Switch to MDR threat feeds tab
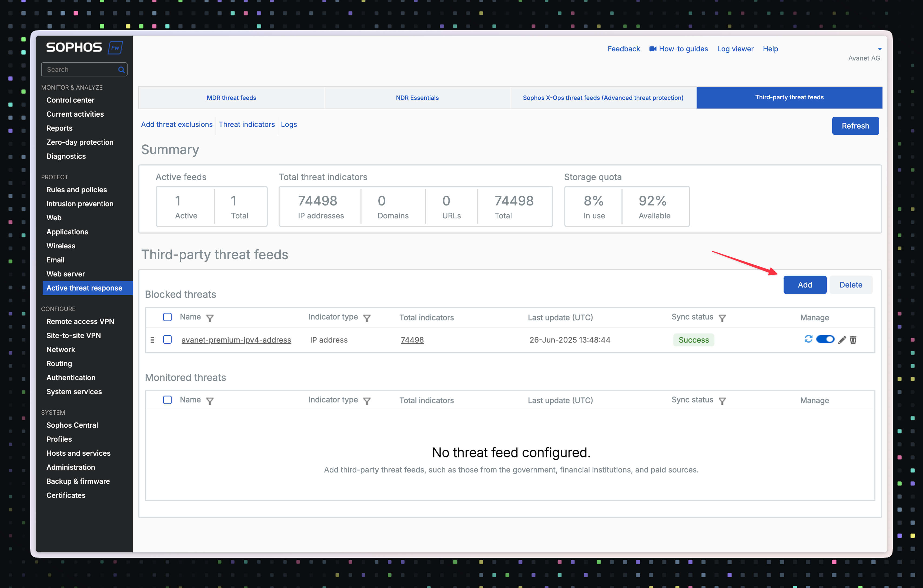 (231, 98)
